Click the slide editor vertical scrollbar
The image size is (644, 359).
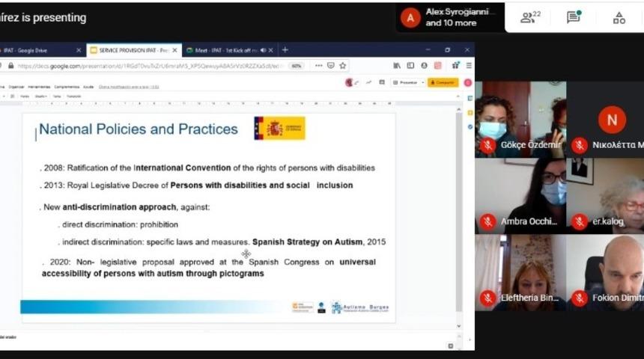click(459, 209)
